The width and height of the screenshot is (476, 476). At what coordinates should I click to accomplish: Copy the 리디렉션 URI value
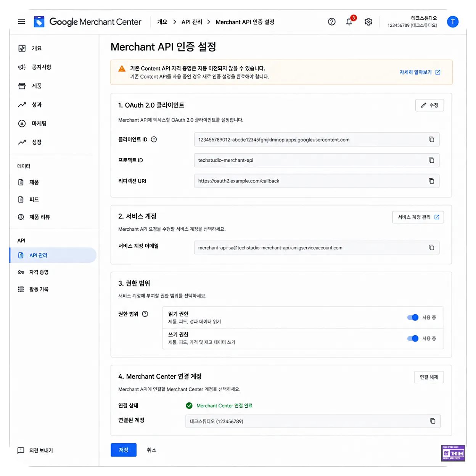coord(431,181)
